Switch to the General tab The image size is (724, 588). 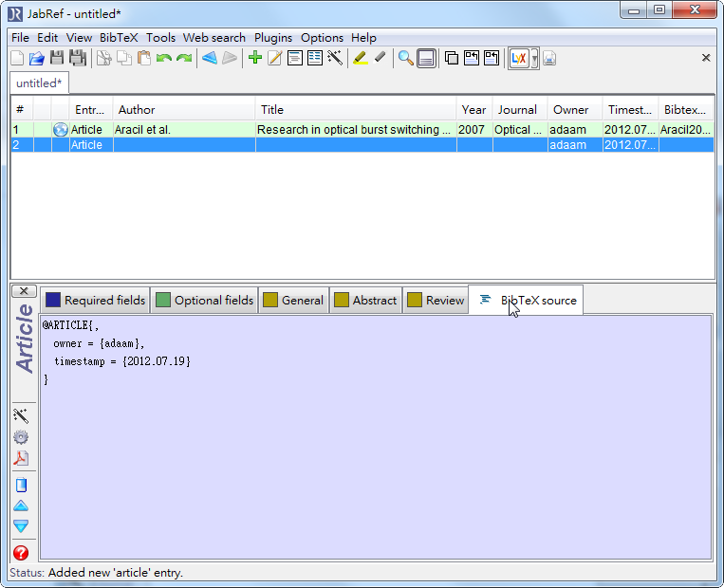[x=293, y=300]
